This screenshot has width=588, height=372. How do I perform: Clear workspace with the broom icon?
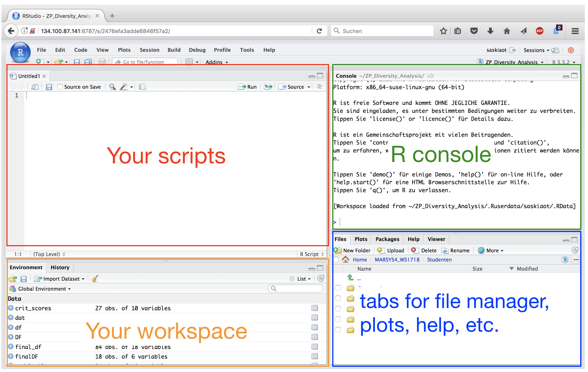pos(95,279)
